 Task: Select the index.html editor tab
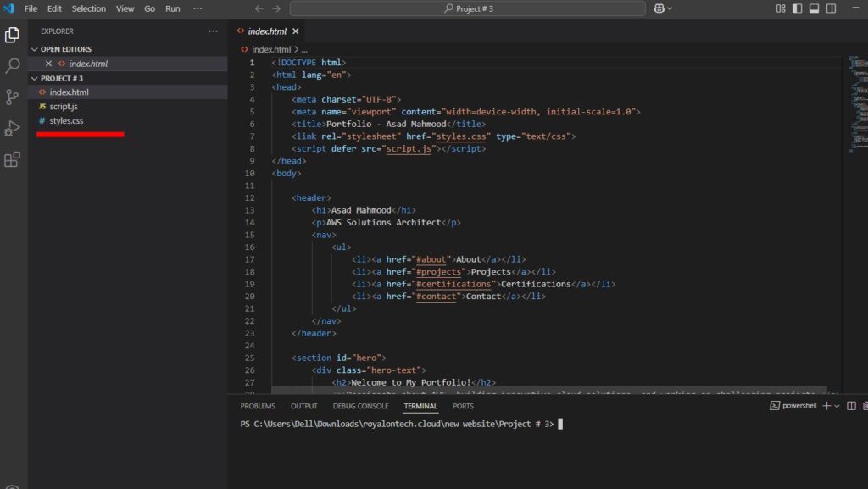267,31
